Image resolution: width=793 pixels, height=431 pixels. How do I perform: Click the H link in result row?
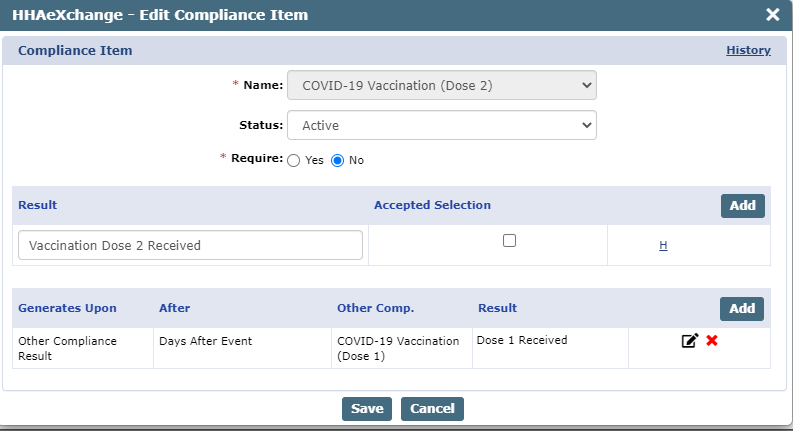point(663,245)
